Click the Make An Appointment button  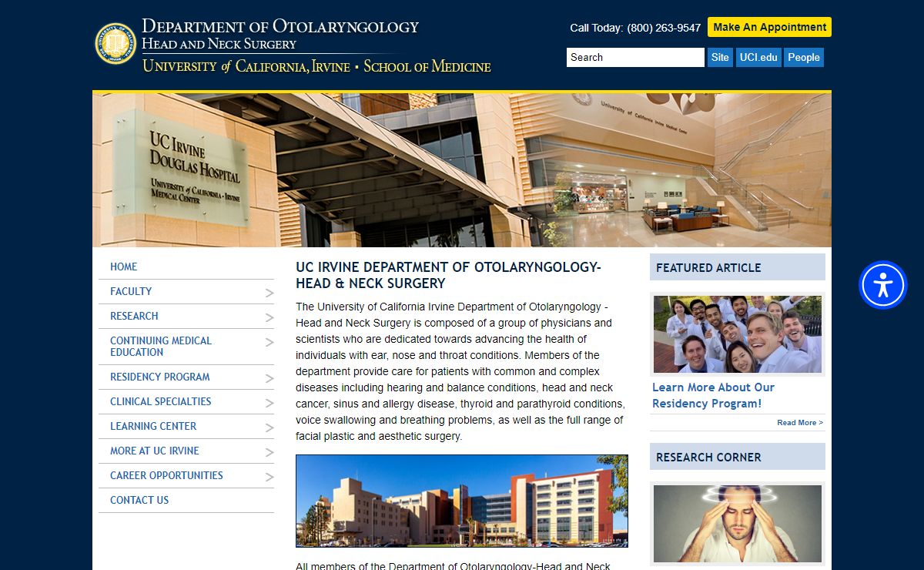(769, 27)
